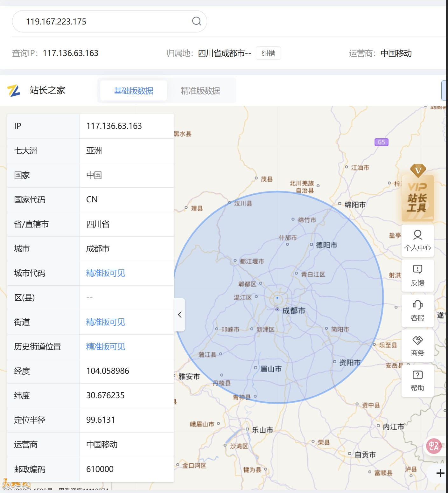This screenshot has height=493, width=448.
Task: Click 简阳市 label on map
Action: coord(340,329)
